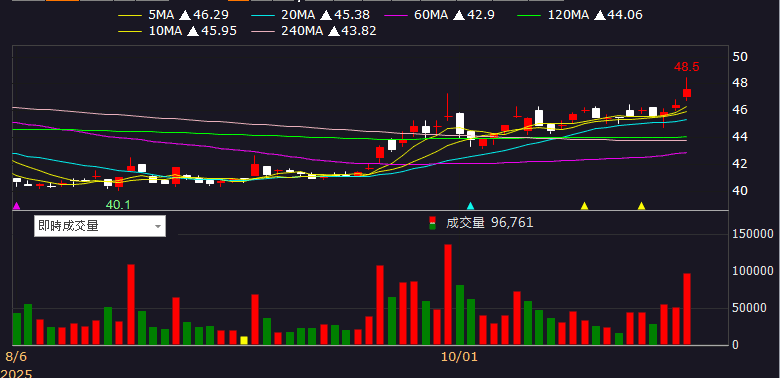Click the up arrow beside 120MA value 44.06
This screenshot has width=780, height=378.
coord(600,15)
